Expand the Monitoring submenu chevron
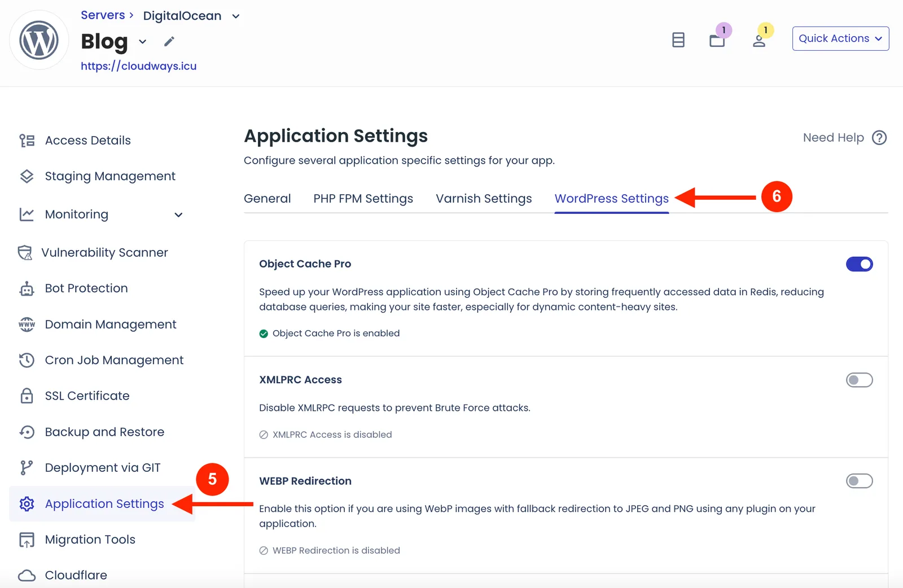Image resolution: width=903 pixels, height=588 pixels. 178,215
